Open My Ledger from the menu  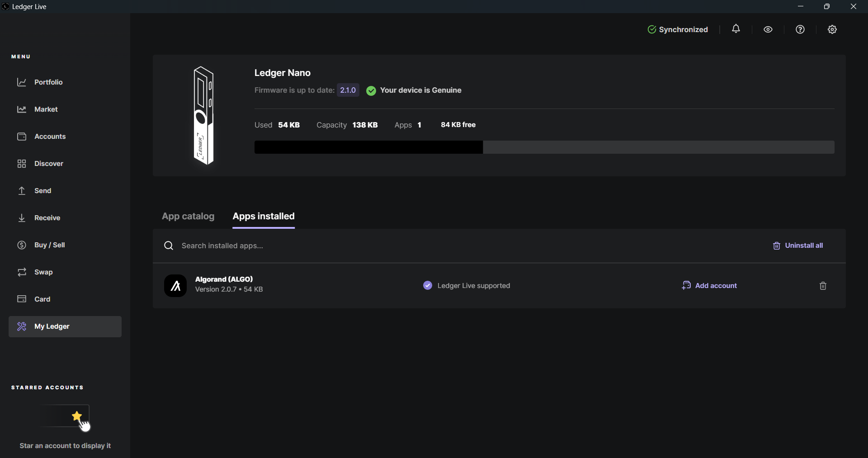pos(52,326)
